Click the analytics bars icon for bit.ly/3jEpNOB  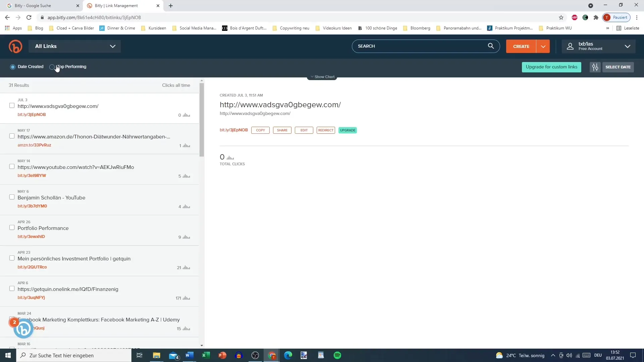point(186,115)
